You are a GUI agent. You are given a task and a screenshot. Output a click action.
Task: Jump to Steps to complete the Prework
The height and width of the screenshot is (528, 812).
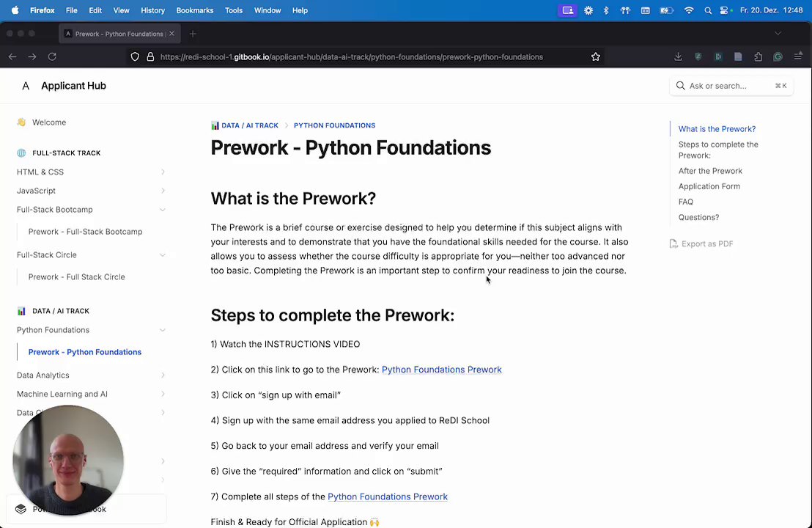718,150
